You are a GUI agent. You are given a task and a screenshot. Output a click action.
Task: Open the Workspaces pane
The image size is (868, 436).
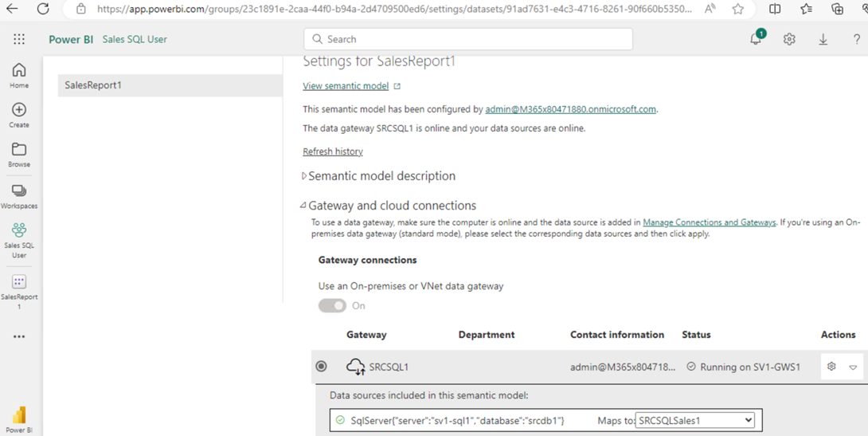pyautogui.click(x=19, y=197)
